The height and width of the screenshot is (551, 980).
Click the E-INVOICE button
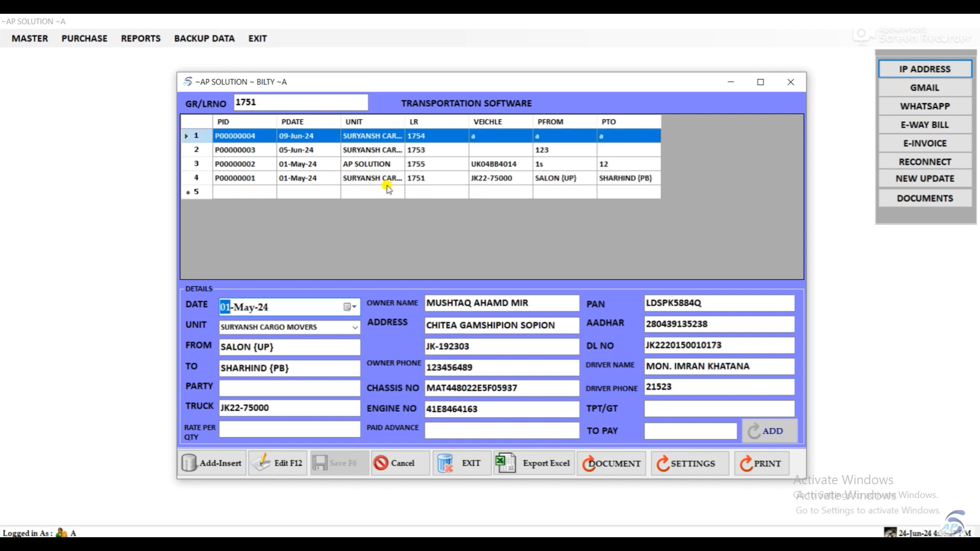click(925, 143)
